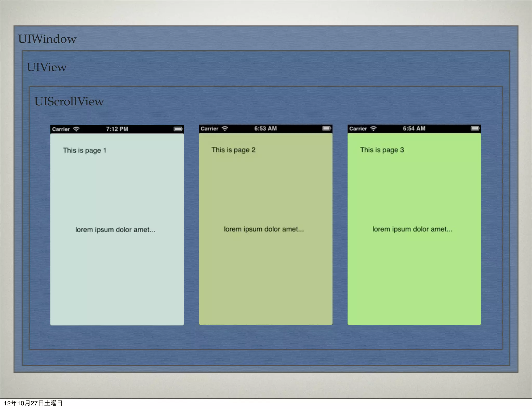Image resolution: width=532 pixels, height=409 pixels.
Task: Click lorem ipsum text on the bright green page
Action: (412, 229)
